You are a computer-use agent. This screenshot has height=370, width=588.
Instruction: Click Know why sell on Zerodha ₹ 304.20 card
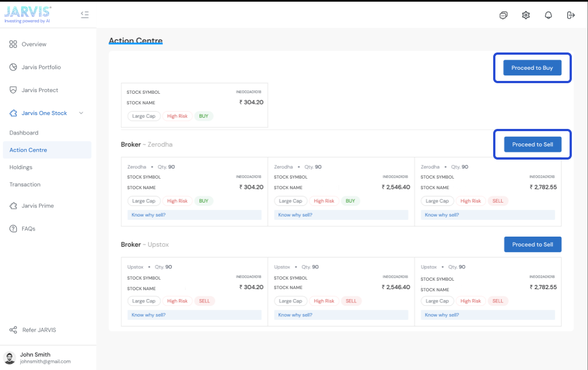[194, 215]
